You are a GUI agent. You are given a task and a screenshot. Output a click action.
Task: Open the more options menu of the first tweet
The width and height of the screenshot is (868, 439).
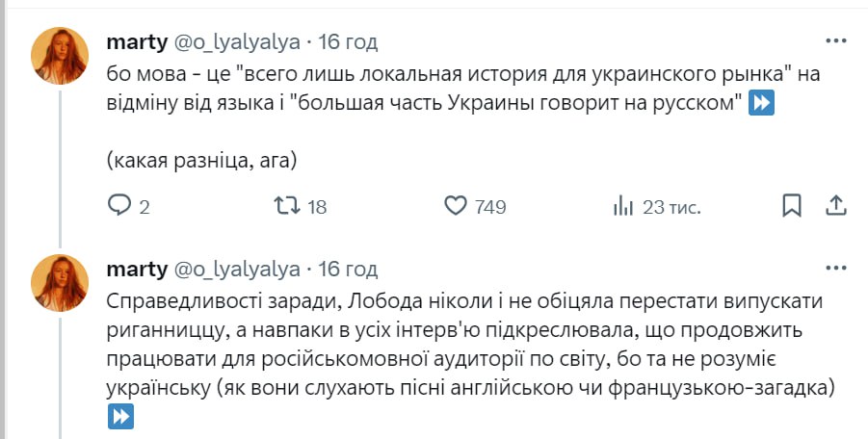click(835, 41)
